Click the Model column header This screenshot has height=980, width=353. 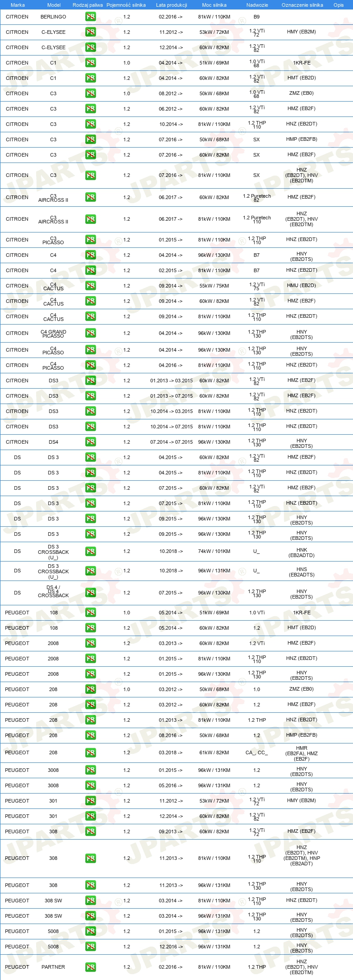coord(54,5)
